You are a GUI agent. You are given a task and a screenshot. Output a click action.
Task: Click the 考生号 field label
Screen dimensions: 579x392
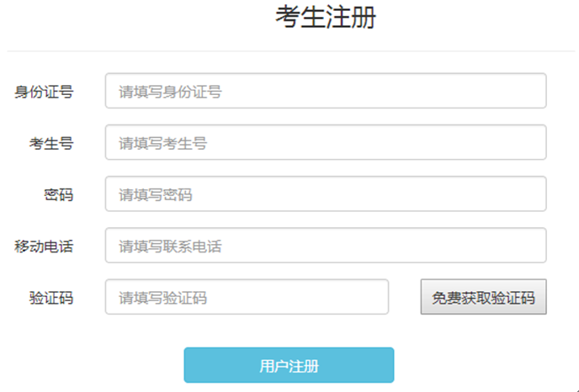[x=50, y=143]
